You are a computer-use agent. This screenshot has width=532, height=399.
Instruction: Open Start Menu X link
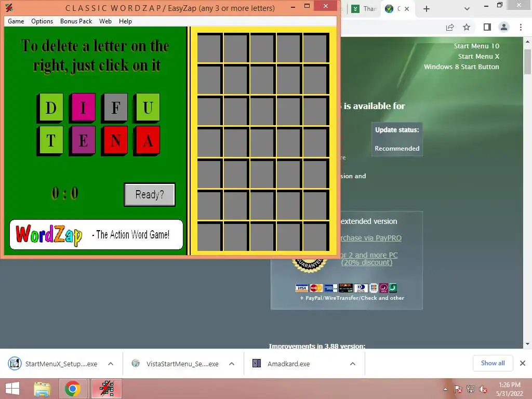pos(478,56)
